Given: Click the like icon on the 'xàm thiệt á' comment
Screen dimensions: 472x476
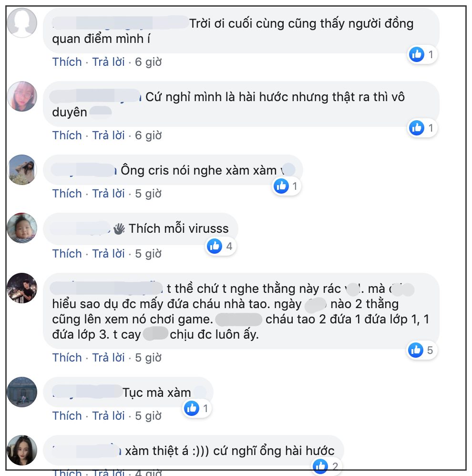Looking at the screenshot, I should click(320, 466).
